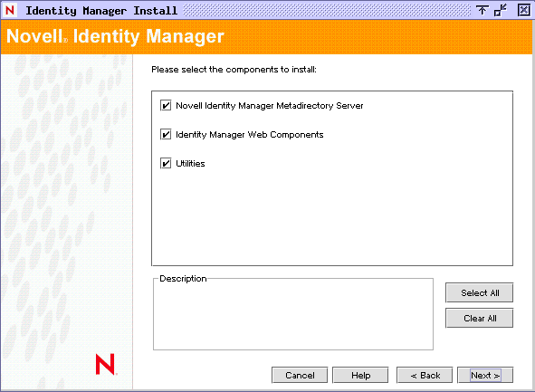The width and height of the screenshot is (535, 392).
Task: Click the Clear All button
Action: (480, 319)
